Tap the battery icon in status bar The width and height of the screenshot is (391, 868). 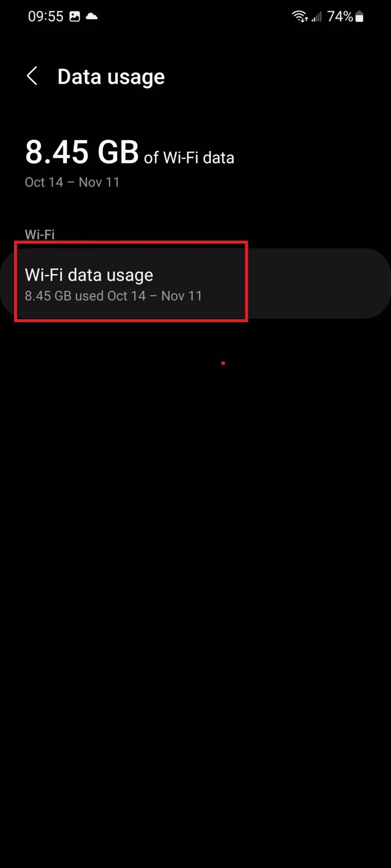[x=359, y=17]
